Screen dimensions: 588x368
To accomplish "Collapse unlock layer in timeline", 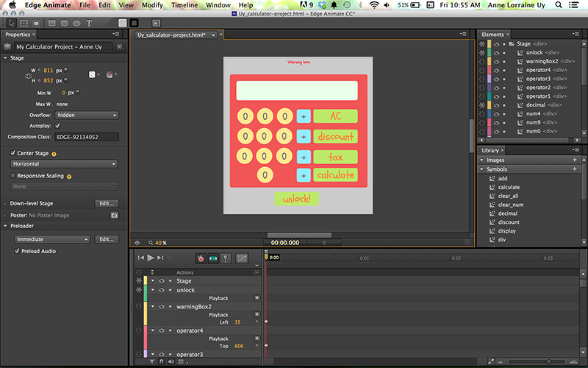I will (153, 290).
